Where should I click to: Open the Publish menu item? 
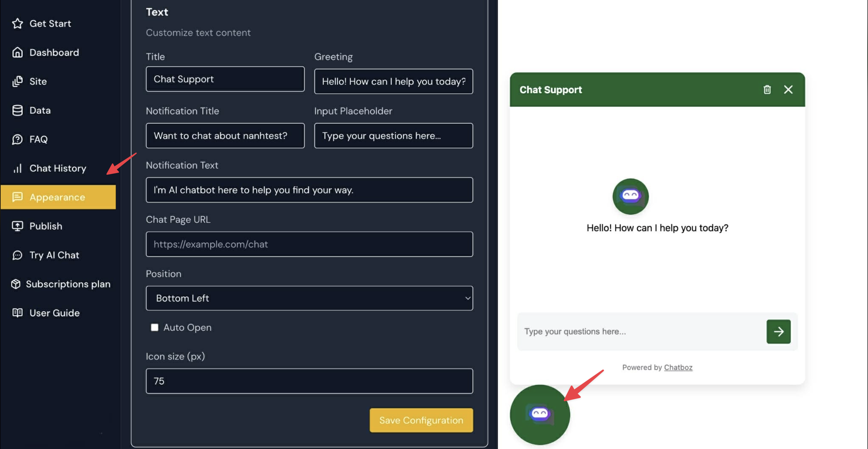[x=46, y=226]
